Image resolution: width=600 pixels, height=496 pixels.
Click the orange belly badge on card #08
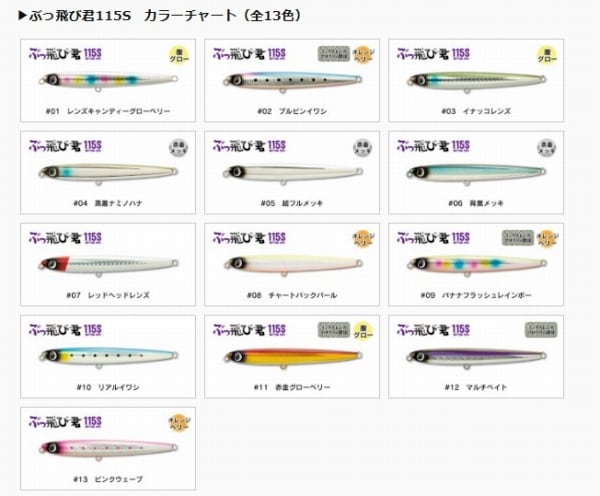click(x=363, y=239)
